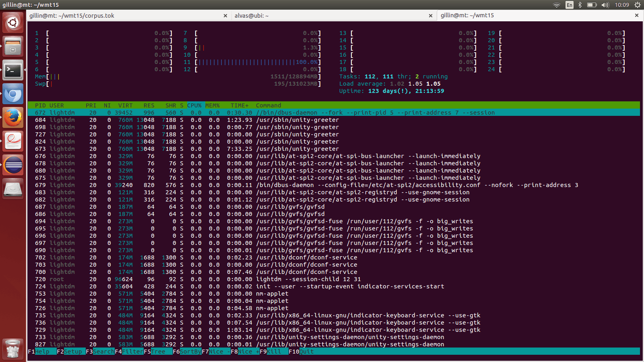This screenshot has width=644, height=362.
Task: Select process 720 root lightdm --session-child row
Action: point(334,279)
